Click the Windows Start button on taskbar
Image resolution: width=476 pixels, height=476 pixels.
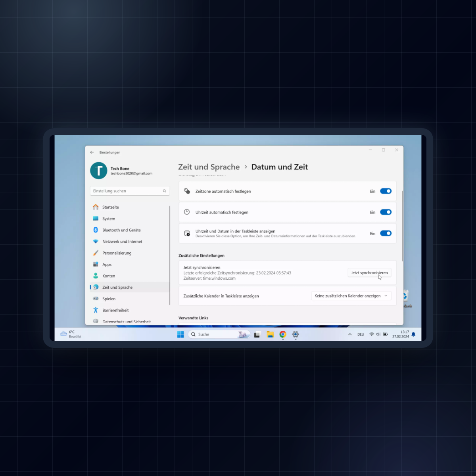click(x=180, y=334)
